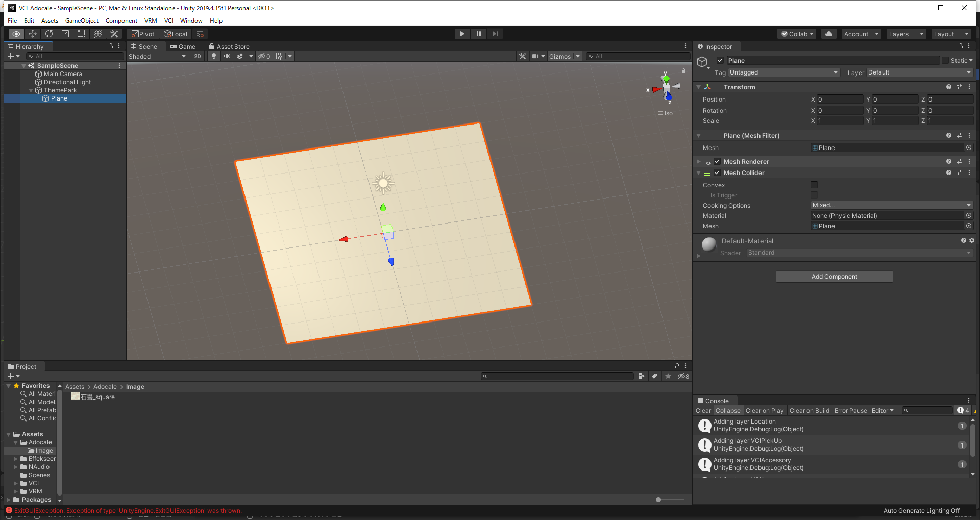The height and width of the screenshot is (520, 980).
Task: Click the Step frame button
Action: click(x=495, y=34)
